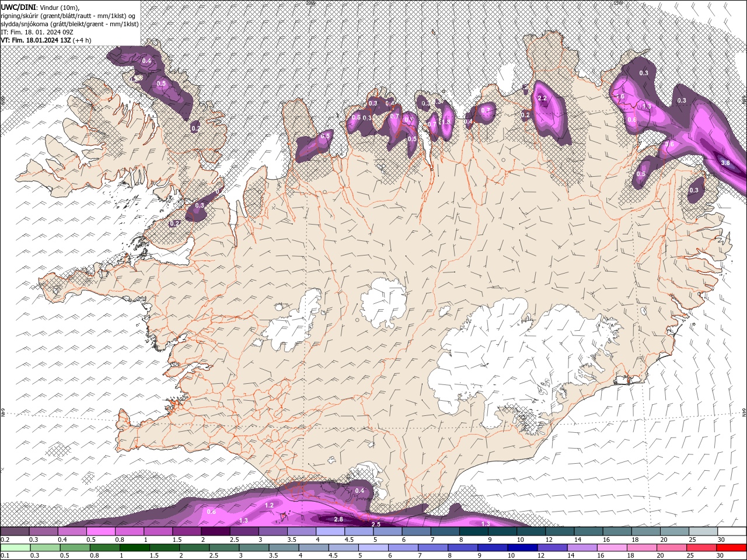Click the '0.4' value over the northern Westfjords
The height and width of the screenshot is (560, 747).
point(146,61)
